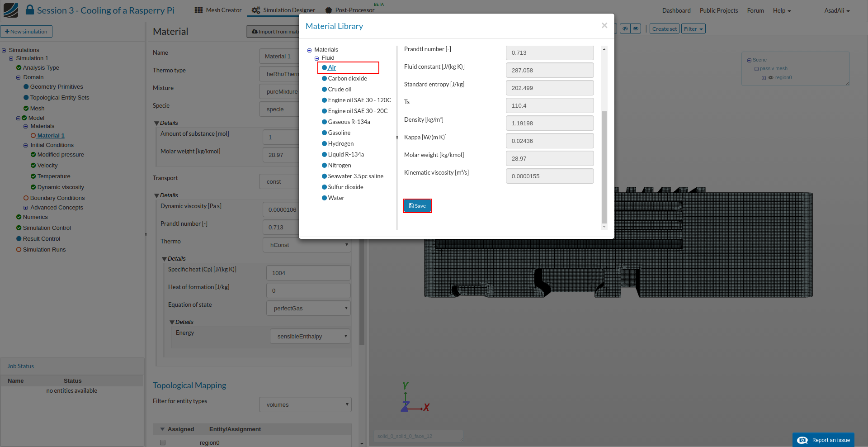Open the Mesh Creator tab
The width and height of the screenshot is (868, 447).
coord(218,10)
